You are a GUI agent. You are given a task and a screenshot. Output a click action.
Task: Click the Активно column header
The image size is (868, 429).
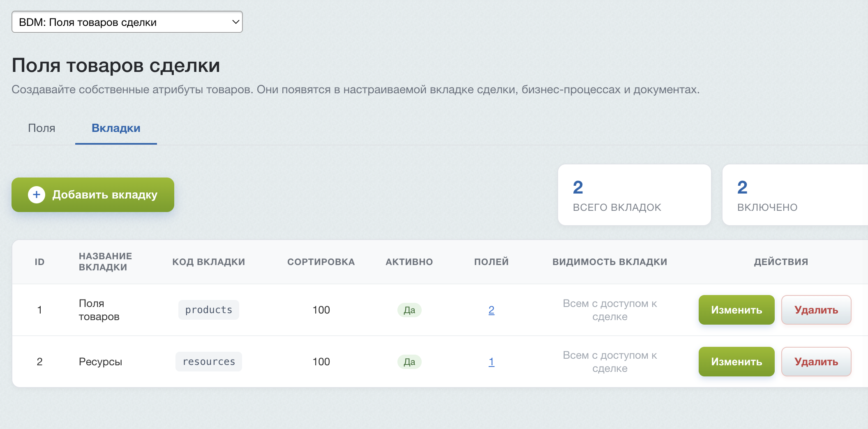point(409,262)
